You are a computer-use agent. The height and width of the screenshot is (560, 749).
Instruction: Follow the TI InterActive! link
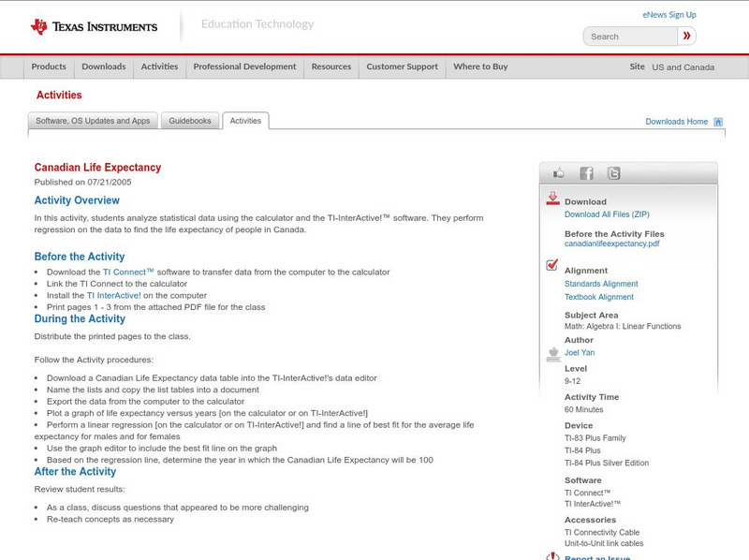113,295
